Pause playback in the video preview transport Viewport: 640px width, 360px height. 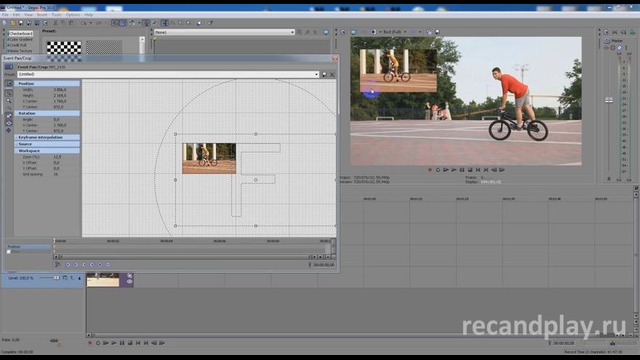point(462,170)
